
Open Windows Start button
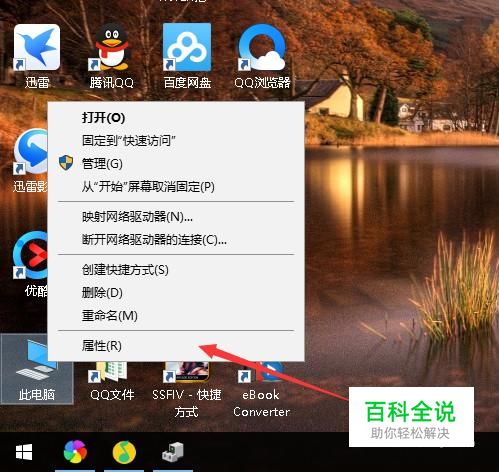(24, 452)
